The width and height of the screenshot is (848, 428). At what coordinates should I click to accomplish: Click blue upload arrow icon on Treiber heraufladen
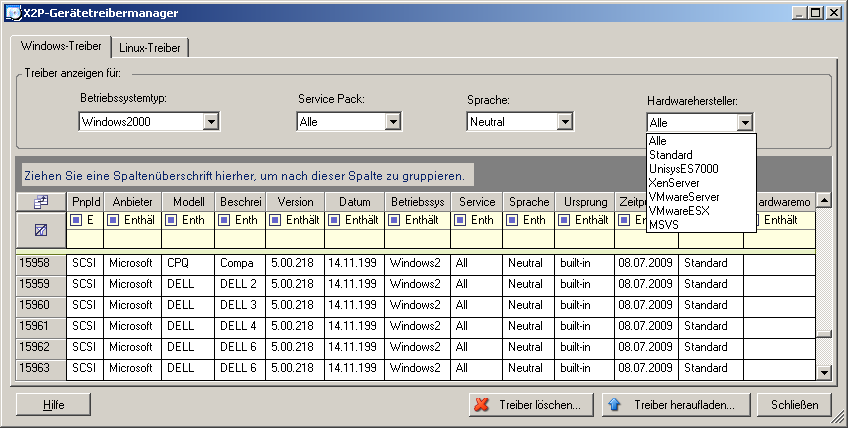point(614,405)
